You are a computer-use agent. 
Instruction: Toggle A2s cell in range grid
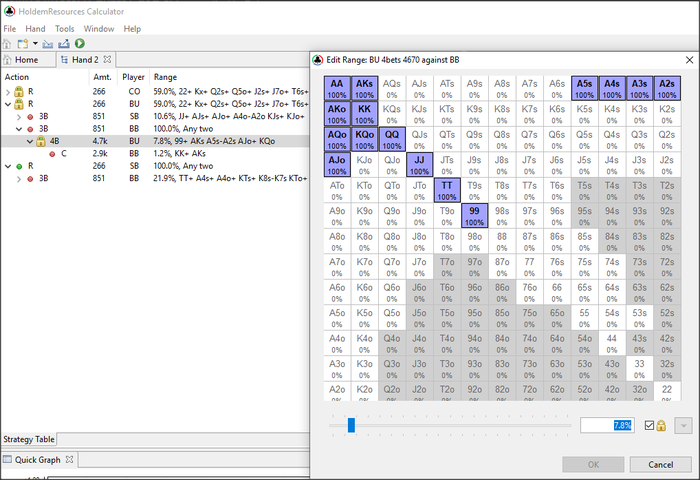click(x=667, y=88)
